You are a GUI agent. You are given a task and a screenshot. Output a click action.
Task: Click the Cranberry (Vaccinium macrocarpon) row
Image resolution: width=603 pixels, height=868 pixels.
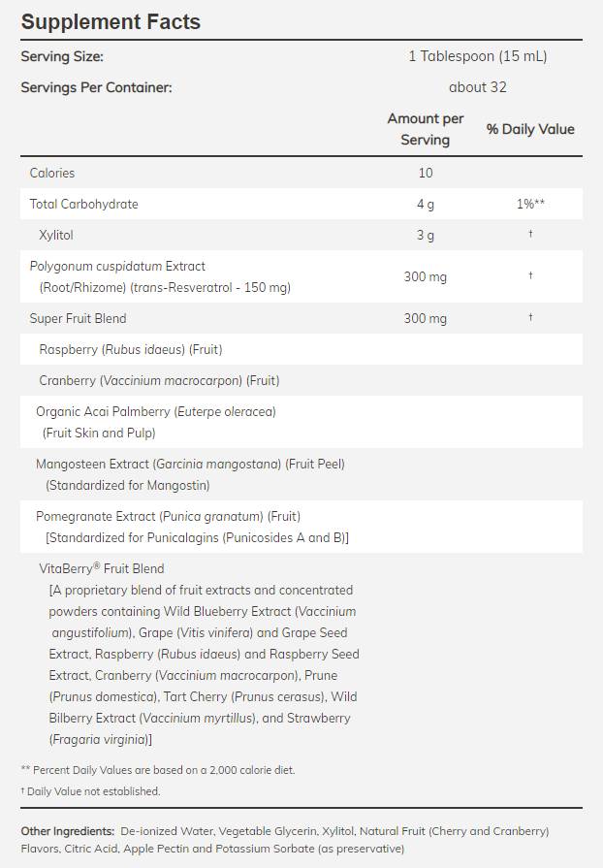pyautogui.click(x=159, y=380)
